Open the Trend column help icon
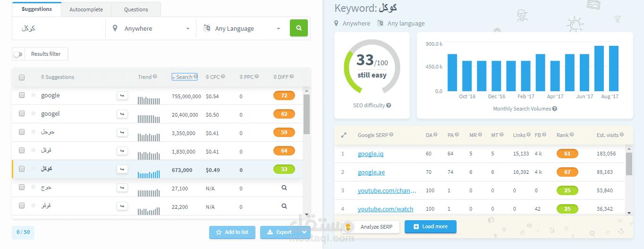Screen dimensions: 644x249 coord(155,77)
